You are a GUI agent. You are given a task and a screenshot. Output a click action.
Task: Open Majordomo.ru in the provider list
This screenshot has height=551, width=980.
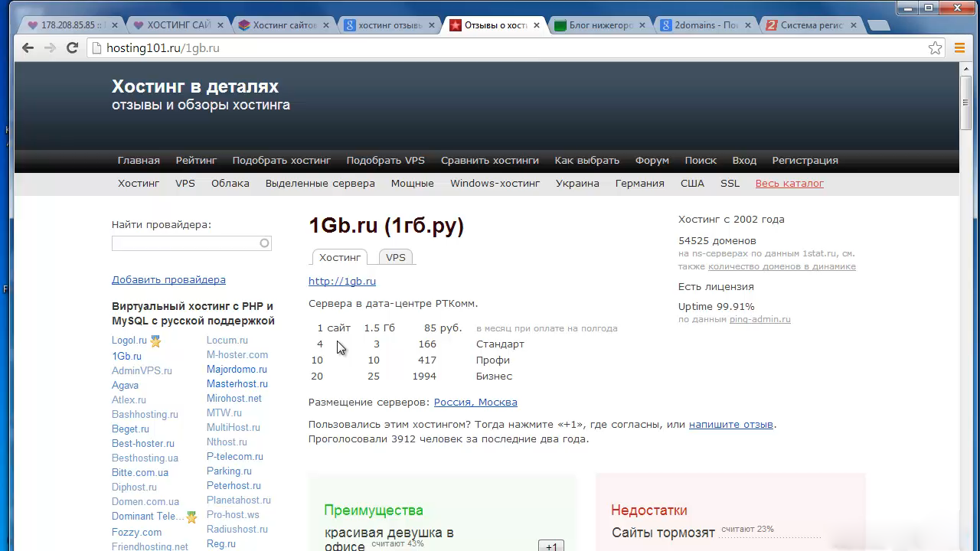237,370
